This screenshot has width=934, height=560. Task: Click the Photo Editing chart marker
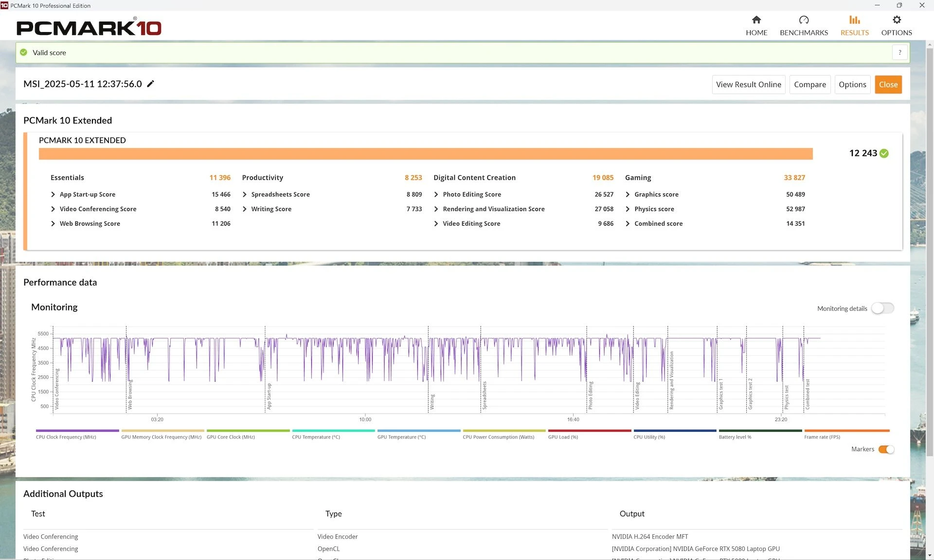pos(591,395)
